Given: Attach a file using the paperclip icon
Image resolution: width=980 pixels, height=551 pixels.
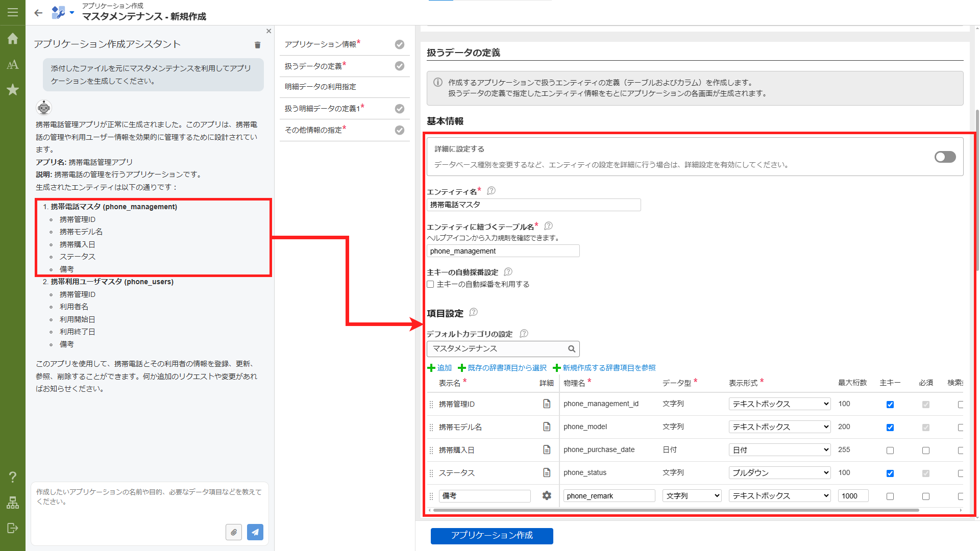Looking at the screenshot, I should click(234, 532).
